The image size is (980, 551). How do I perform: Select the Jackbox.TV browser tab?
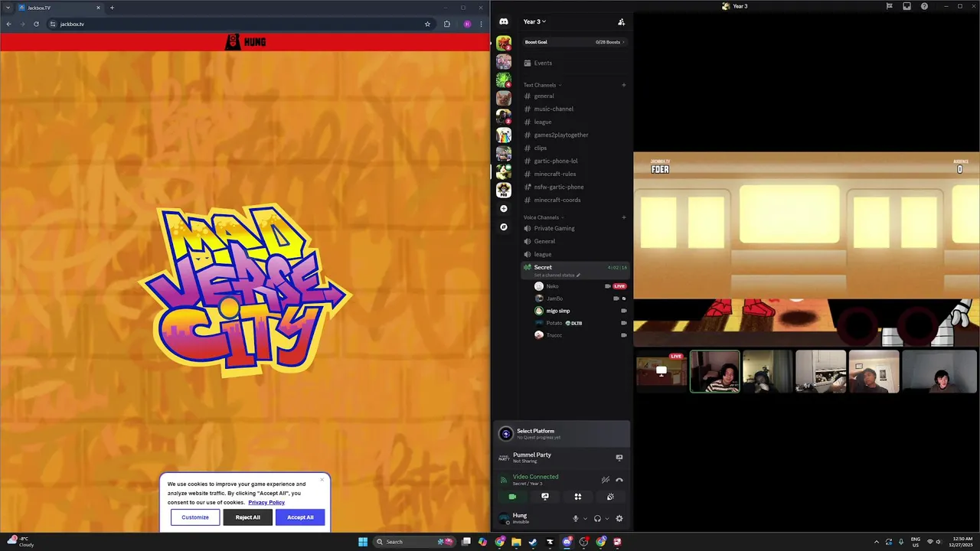point(60,8)
